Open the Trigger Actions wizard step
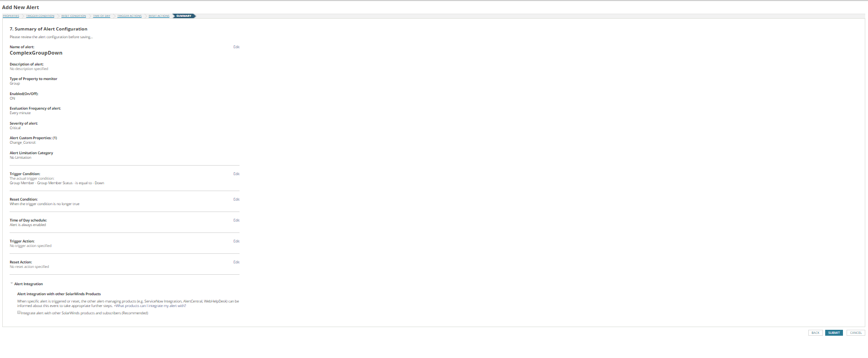The width and height of the screenshot is (868, 358). [129, 16]
